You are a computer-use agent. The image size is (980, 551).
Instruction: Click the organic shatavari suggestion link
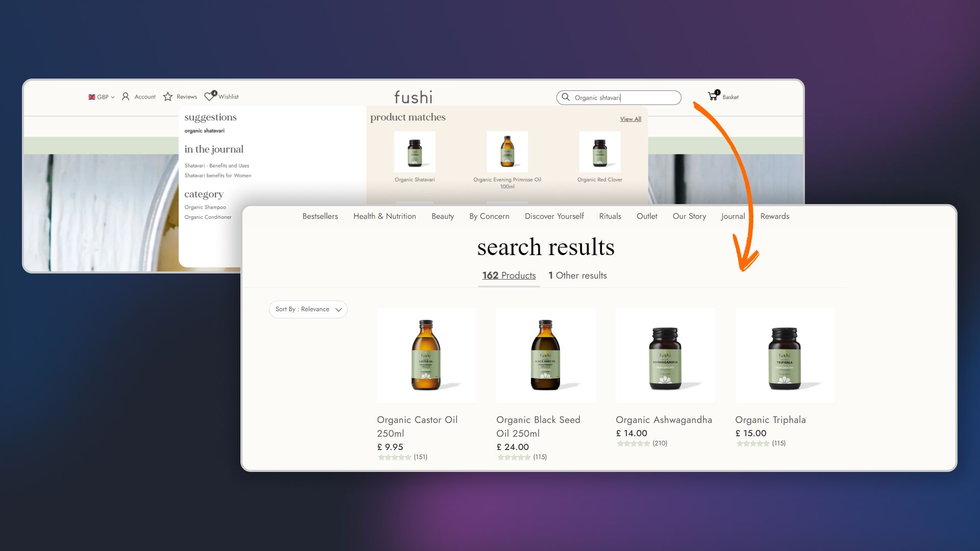(204, 131)
